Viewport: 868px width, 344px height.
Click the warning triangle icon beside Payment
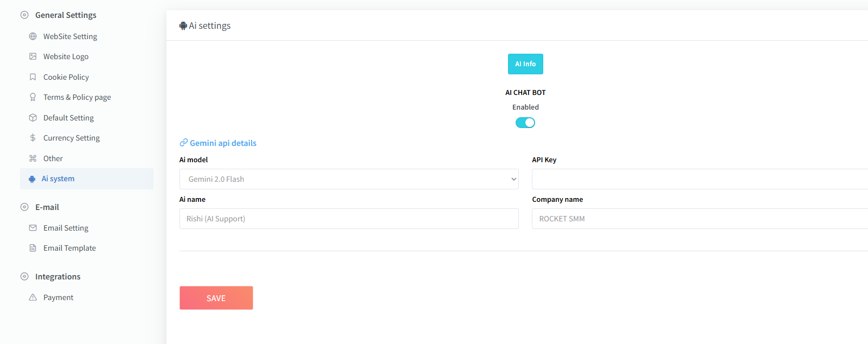[33, 297]
